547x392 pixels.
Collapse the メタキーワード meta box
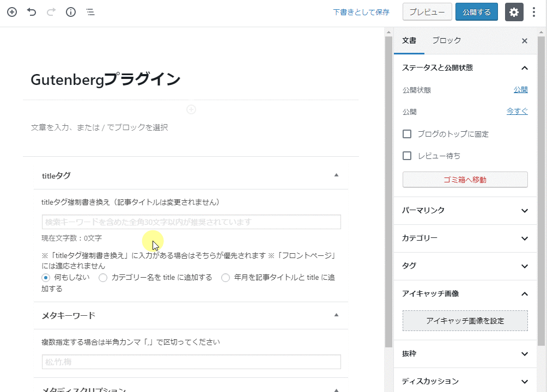pyautogui.click(x=336, y=315)
